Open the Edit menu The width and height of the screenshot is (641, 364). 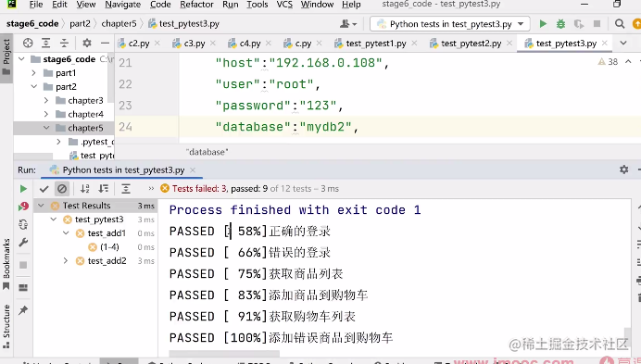59,5
